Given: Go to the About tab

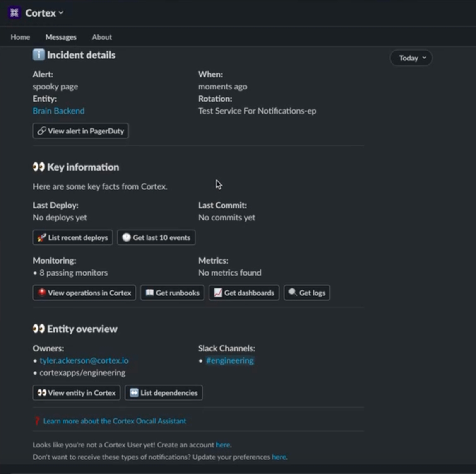Looking at the screenshot, I should tap(102, 37).
